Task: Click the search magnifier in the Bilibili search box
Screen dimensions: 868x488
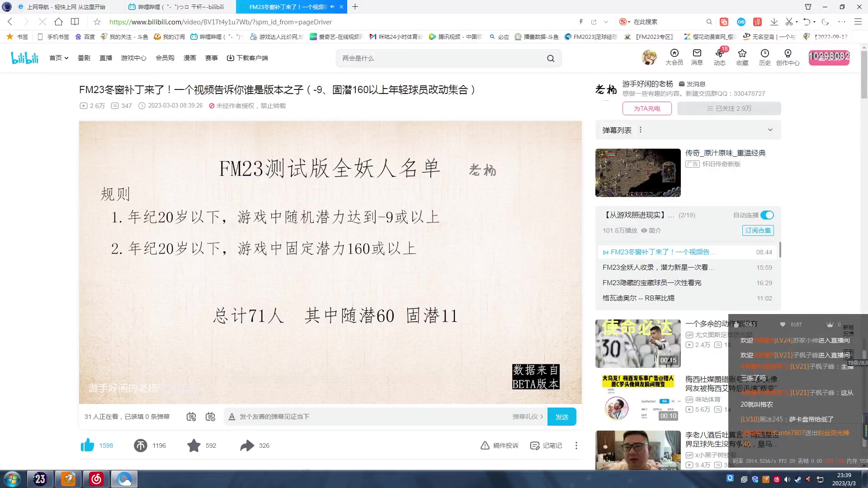Action: 550,58
